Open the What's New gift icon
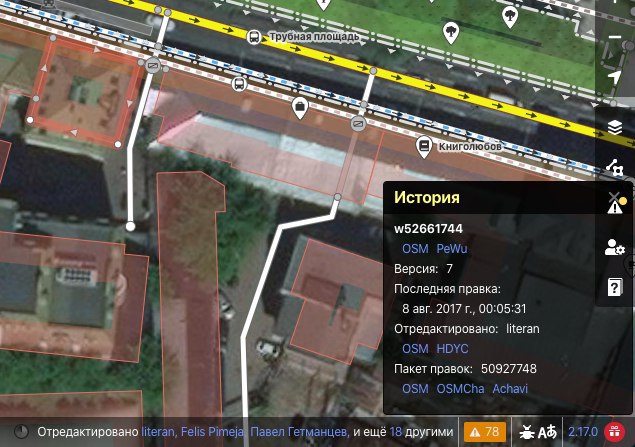 (614, 432)
